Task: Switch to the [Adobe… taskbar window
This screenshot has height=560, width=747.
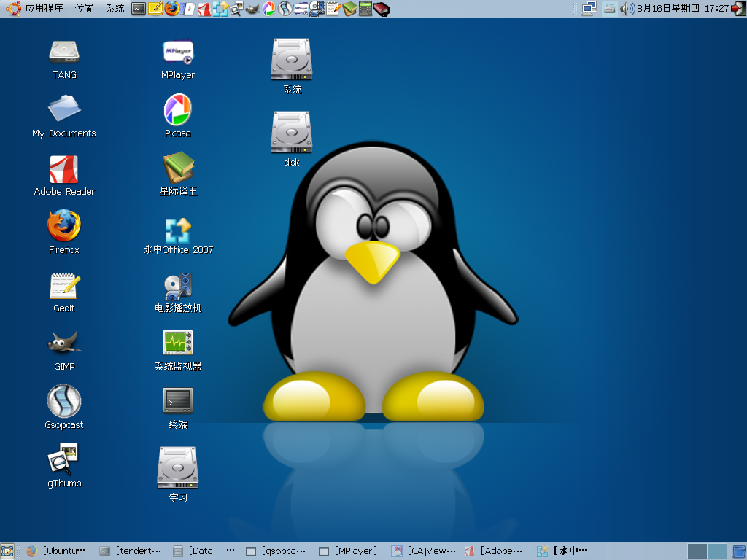Action: [x=494, y=551]
